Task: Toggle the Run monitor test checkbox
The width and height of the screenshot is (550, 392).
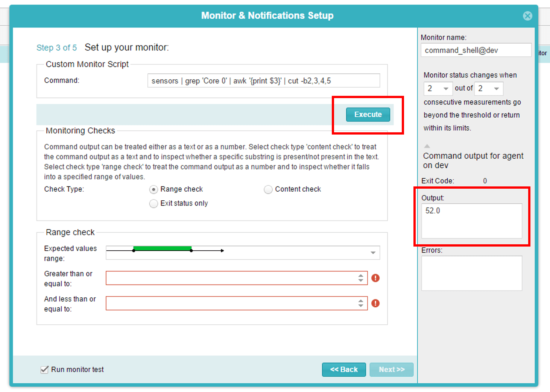Action: pyautogui.click(x=44, y=369)
